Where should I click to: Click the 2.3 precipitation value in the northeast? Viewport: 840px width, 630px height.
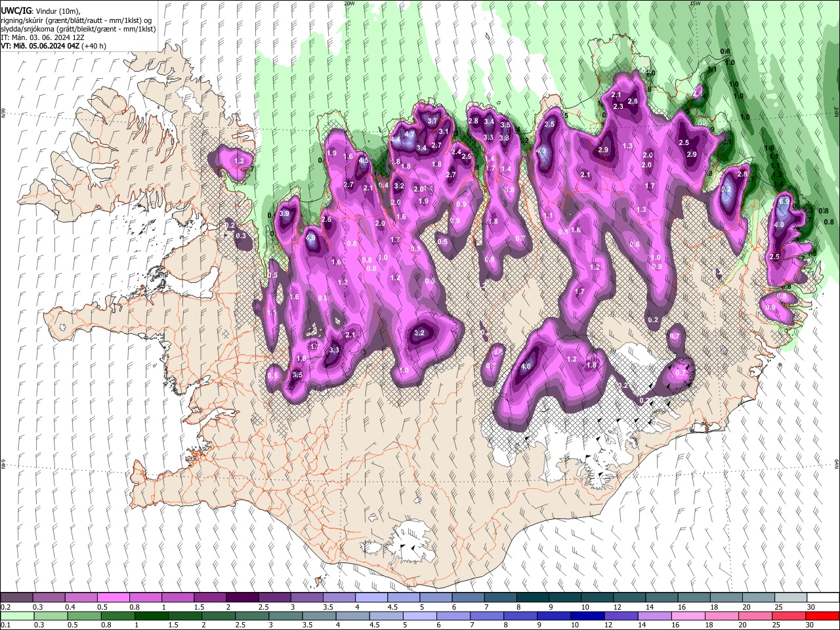click(618, 106)
